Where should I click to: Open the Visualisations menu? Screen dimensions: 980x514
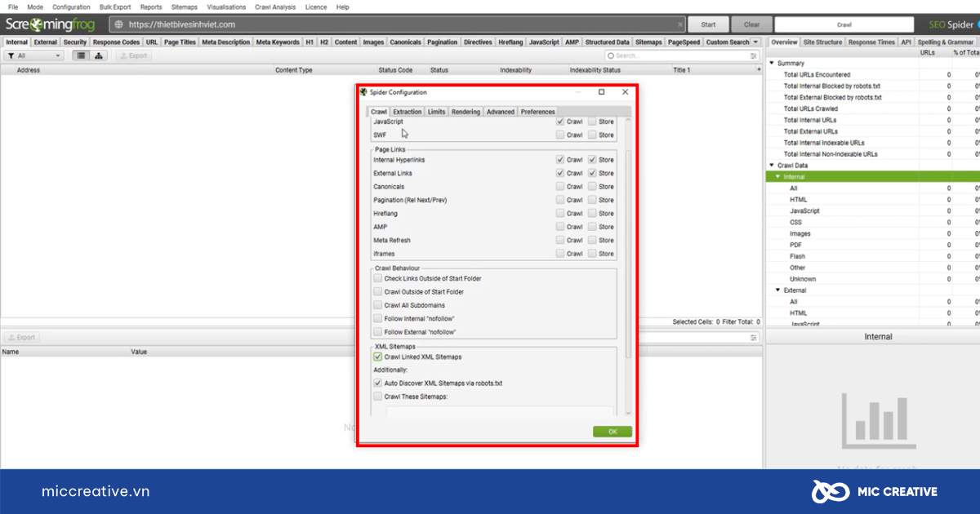(226, 7)
